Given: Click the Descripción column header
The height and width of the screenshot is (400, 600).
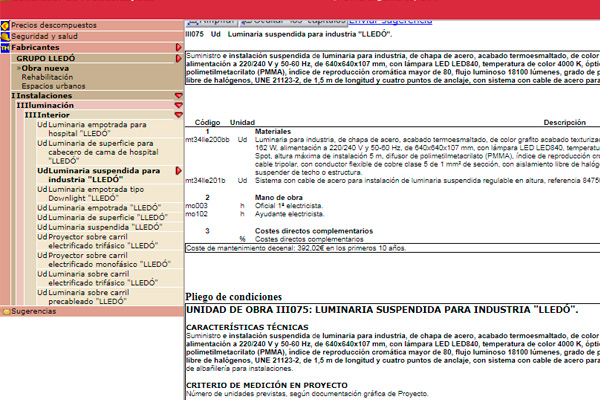Looking at the screenshot, I should [x=565, y=122].
